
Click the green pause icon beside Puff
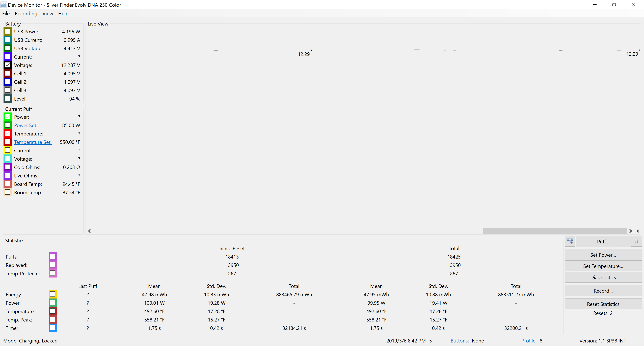(636, 241)
